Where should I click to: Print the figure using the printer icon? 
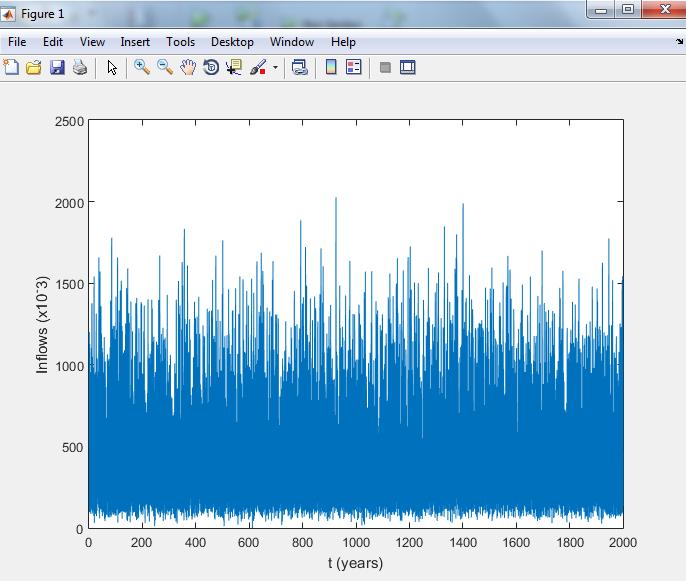(x=80, y=67)
